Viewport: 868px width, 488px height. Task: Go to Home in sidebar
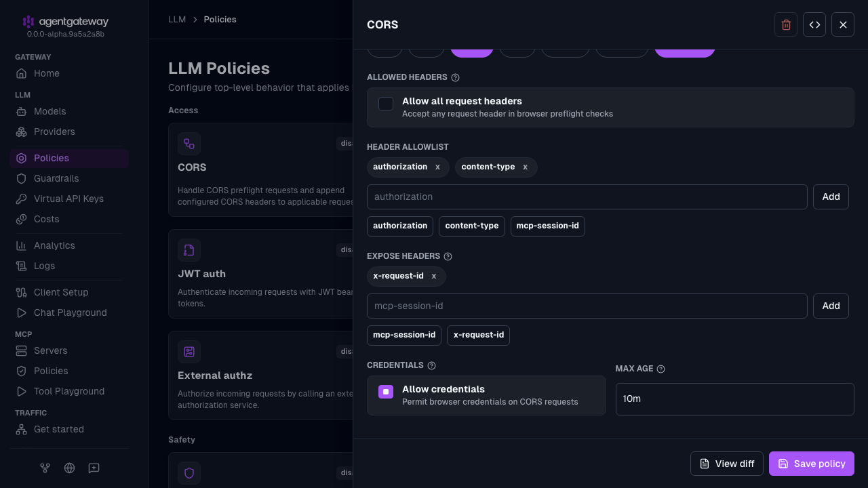point(69,73)
